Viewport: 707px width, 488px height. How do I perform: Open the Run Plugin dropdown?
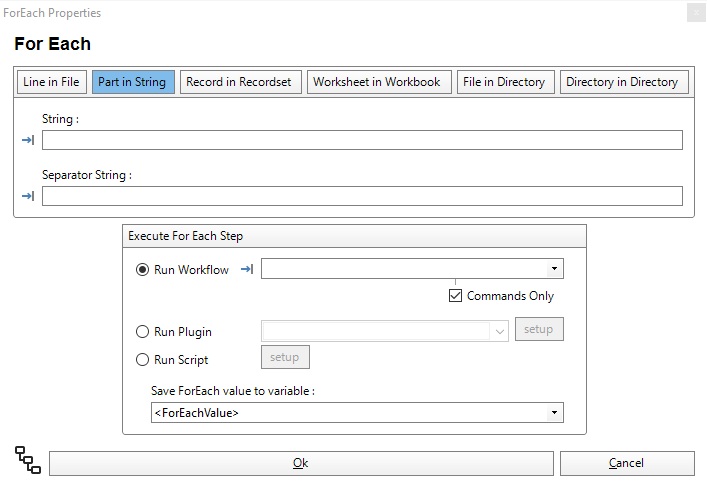[x=500, y=331]
